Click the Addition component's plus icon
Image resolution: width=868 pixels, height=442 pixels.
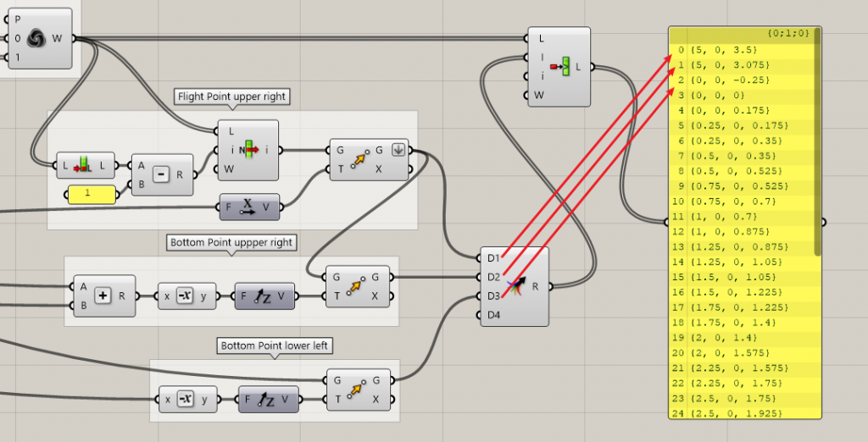[103, 296]
